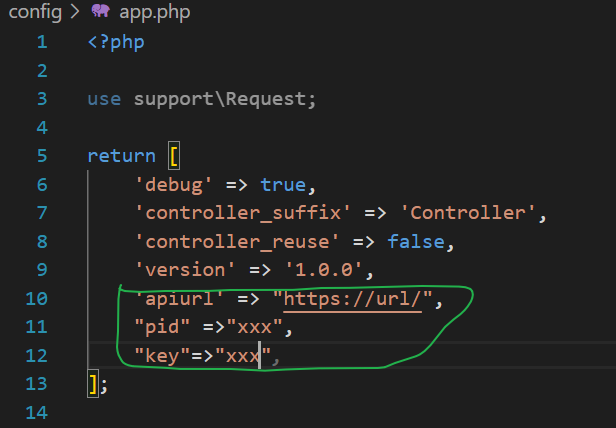The width and height of the screenshot is (616, 428).
Task: Click the "pid" key on line 11
Action: [162, 328]
